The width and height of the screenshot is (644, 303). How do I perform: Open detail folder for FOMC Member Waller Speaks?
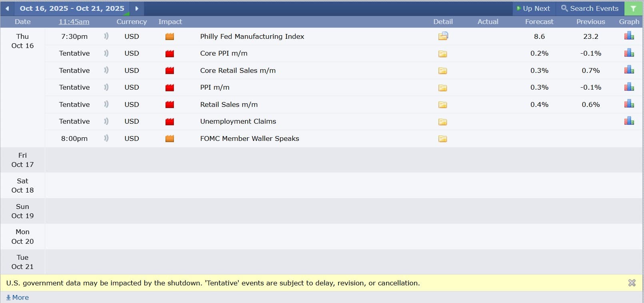(x=443, y=139)
